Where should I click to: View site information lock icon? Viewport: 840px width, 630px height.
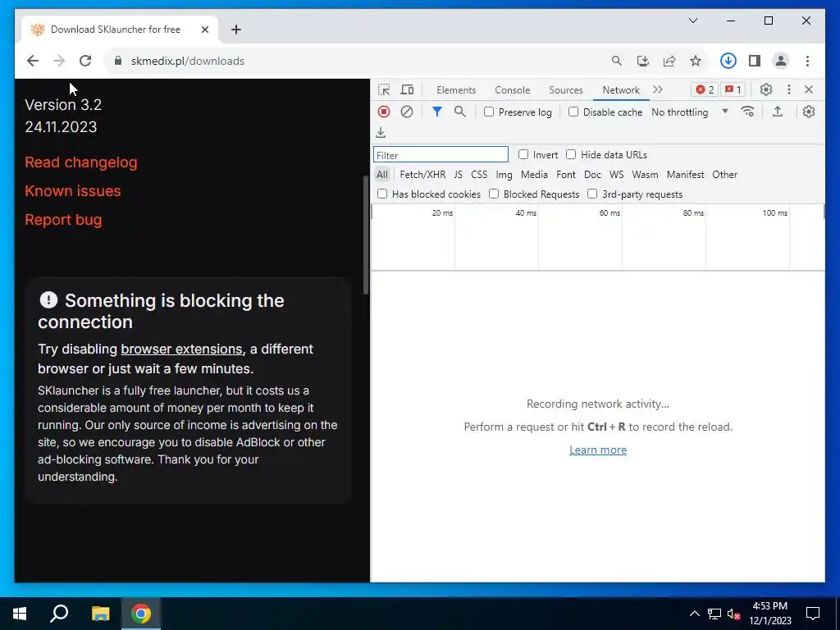pos(118,61)
